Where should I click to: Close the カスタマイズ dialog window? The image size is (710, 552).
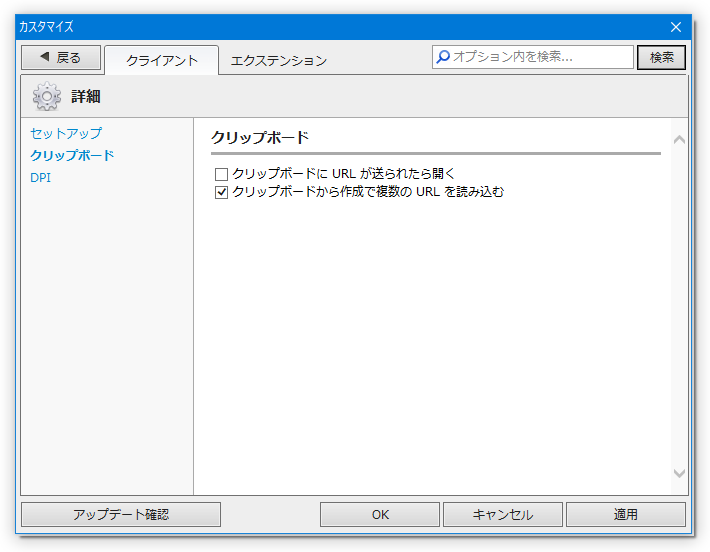(x=676, y=27)
